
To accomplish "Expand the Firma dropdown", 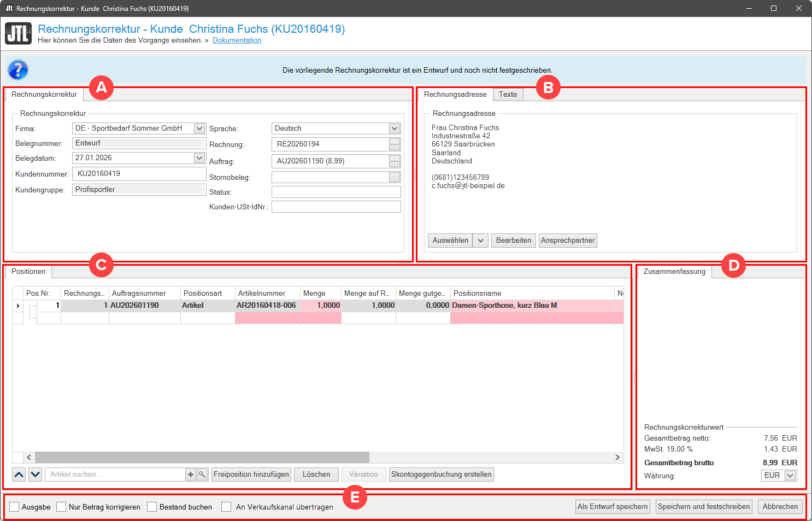I will tap(199, 128).
